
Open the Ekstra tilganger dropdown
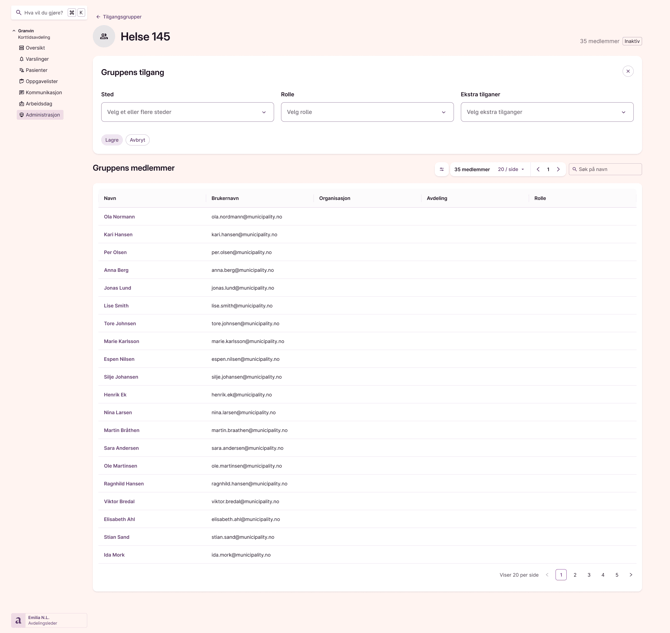pos(546,112)
